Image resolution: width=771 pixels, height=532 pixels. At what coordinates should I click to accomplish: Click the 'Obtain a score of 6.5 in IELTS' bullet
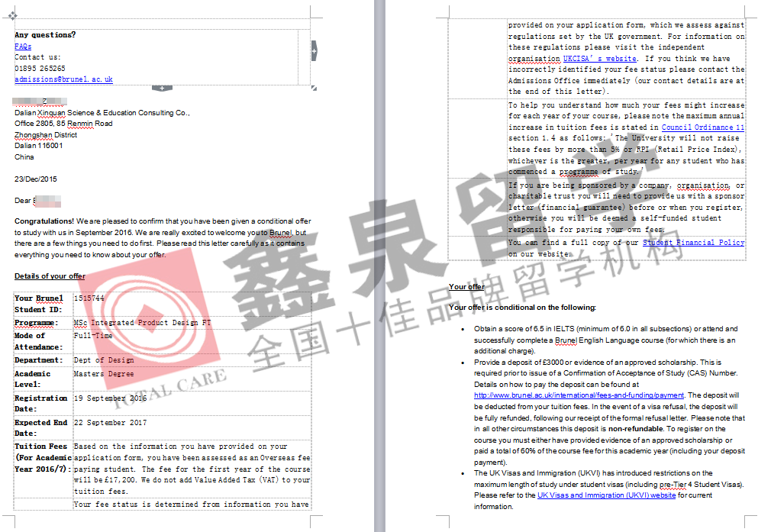606,340
